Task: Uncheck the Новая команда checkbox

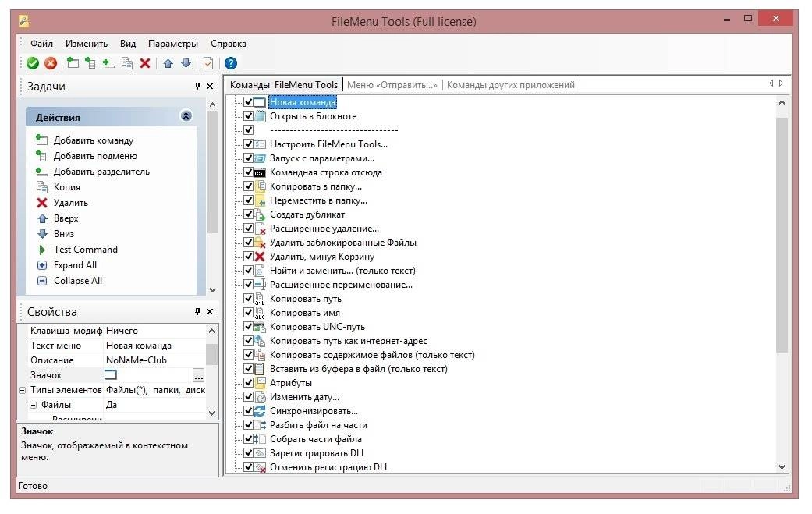Action: click(x=249, y=101)
